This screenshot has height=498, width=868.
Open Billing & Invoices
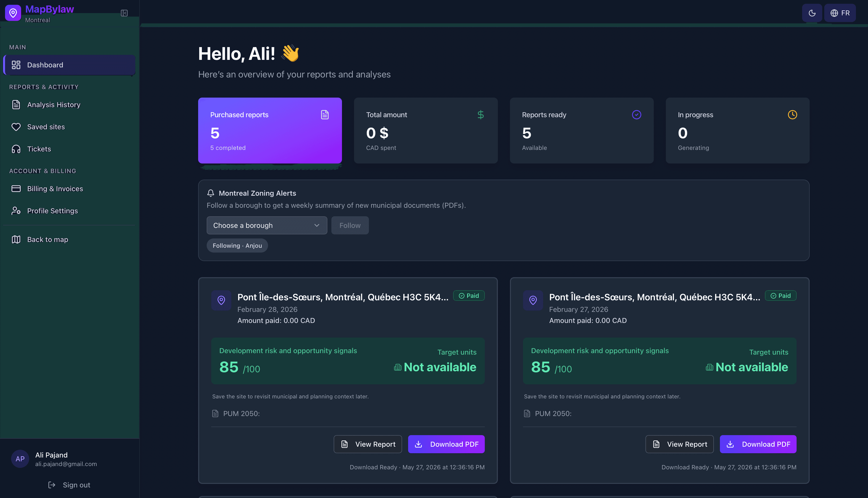click(69, 189)
